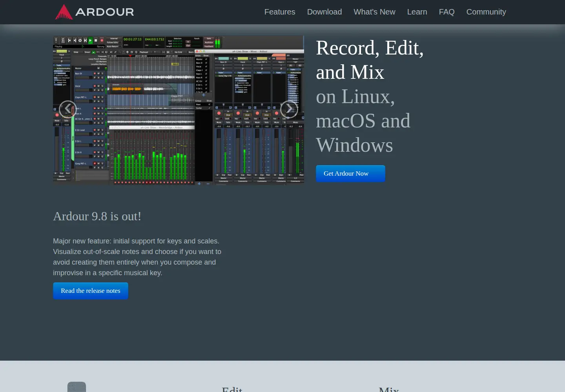Click the Get Ardour Now button
Screen dimensions: 565x392
[350, 174]
